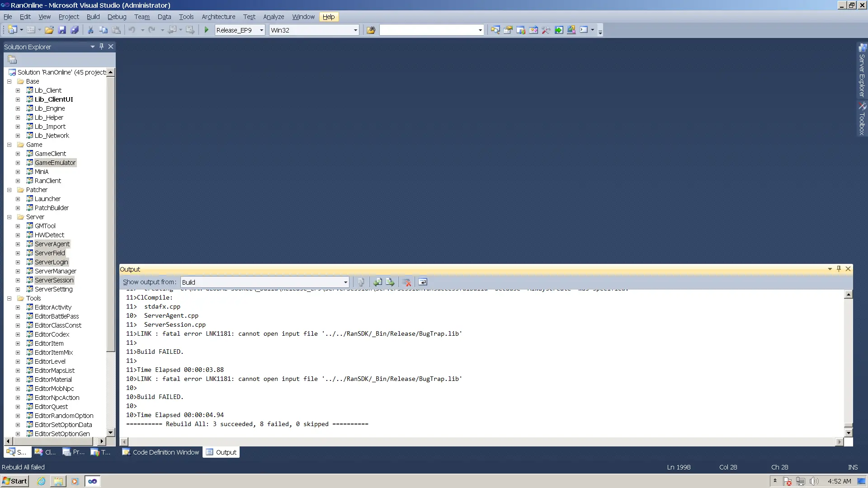The width and height of the screenshot is (868, 488).
Task: Select the GameEmulator project
Action: coord(55,163)
